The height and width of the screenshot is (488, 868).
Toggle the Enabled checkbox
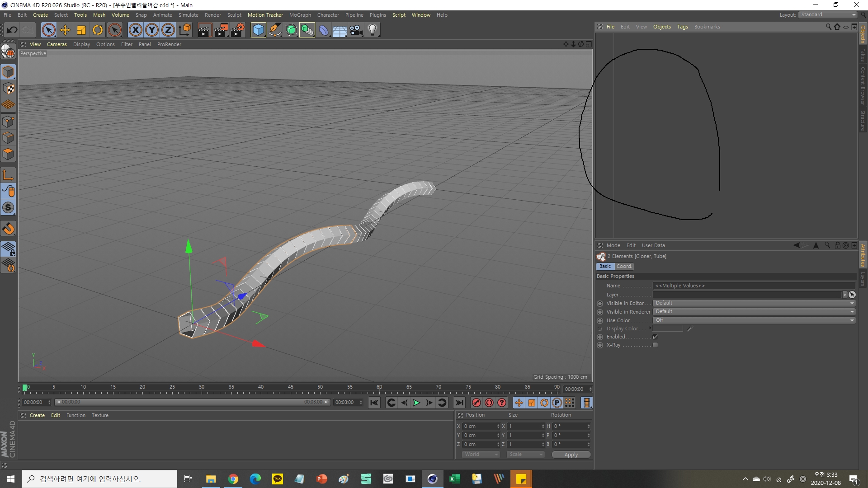[x=655, y=337]
